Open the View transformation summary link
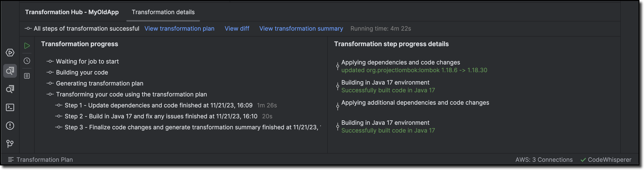Viewport: 644px width, 170px height. 301,29
